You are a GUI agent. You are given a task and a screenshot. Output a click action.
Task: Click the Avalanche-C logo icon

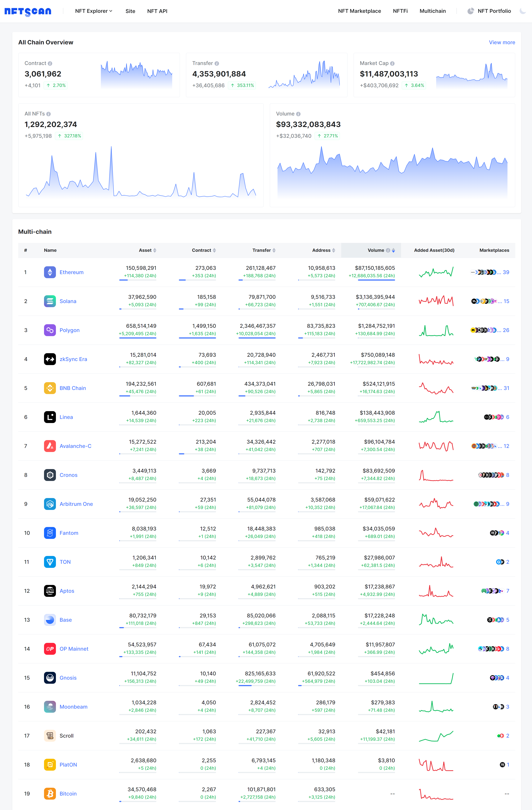(50, 446)
